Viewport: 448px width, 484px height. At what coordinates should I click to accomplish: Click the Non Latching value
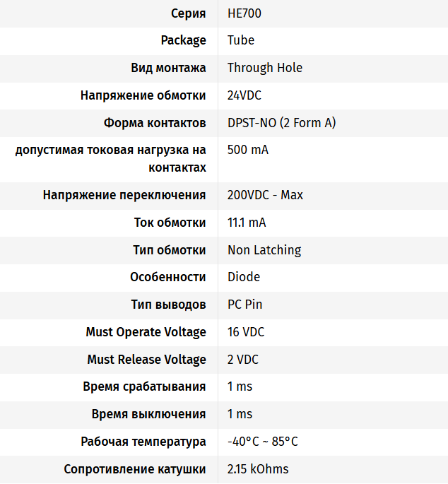pos(264,250)
